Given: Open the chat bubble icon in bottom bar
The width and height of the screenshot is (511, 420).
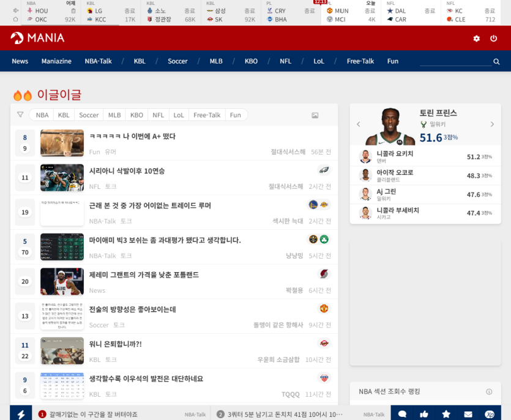Looking at the screenshot, I should coord(402,414).
